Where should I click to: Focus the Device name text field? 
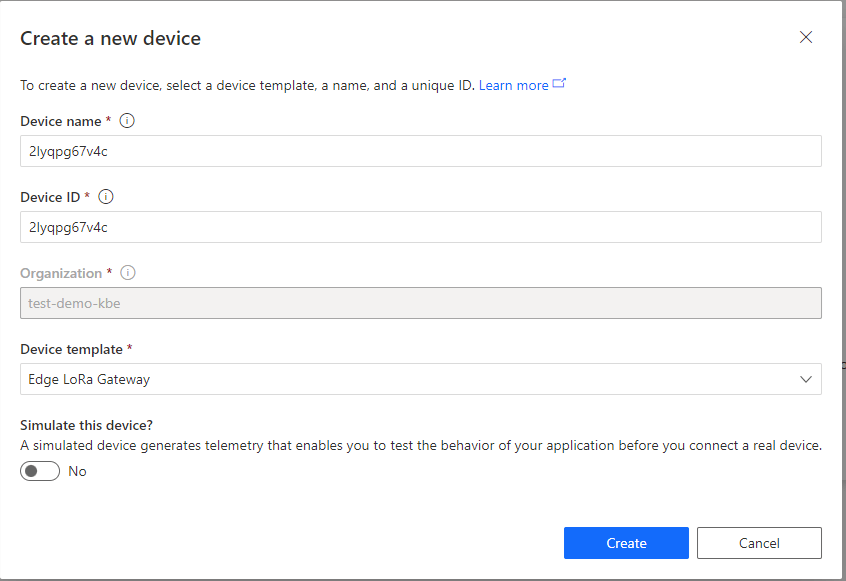pyautogui.click(x=420, y=151)
